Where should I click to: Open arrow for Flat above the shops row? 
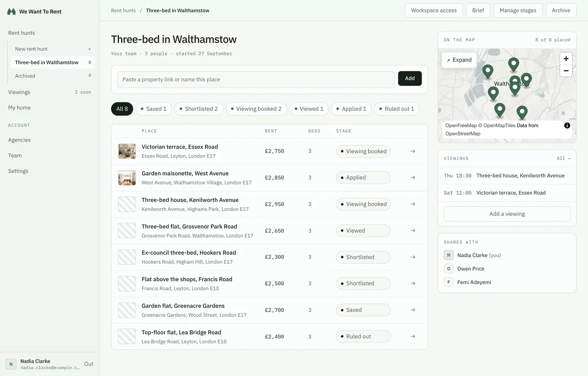(413, 284)
